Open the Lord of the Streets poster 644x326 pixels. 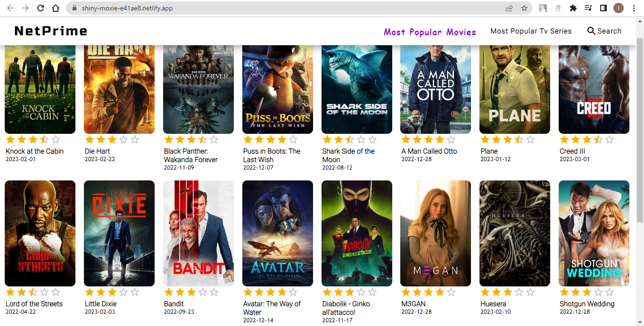[x=40, y=233]
